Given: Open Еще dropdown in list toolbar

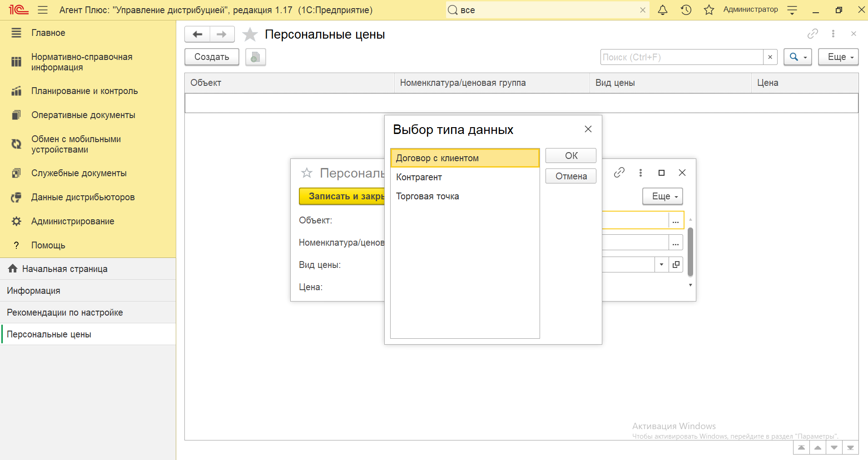Looking at the screenshot, I should coord(838,57).
